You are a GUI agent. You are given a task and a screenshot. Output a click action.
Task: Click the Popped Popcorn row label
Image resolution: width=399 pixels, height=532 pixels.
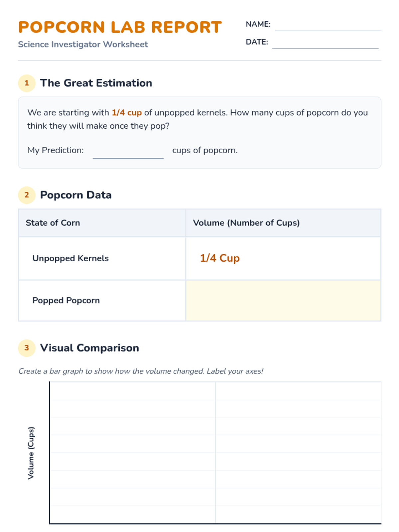(x=66, y=301)
